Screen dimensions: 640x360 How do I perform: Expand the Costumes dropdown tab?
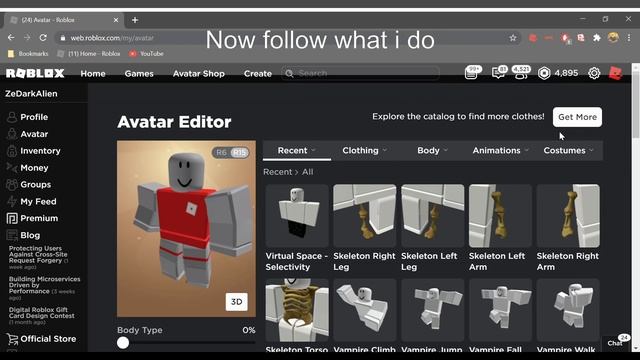click(x=568, y=151)
